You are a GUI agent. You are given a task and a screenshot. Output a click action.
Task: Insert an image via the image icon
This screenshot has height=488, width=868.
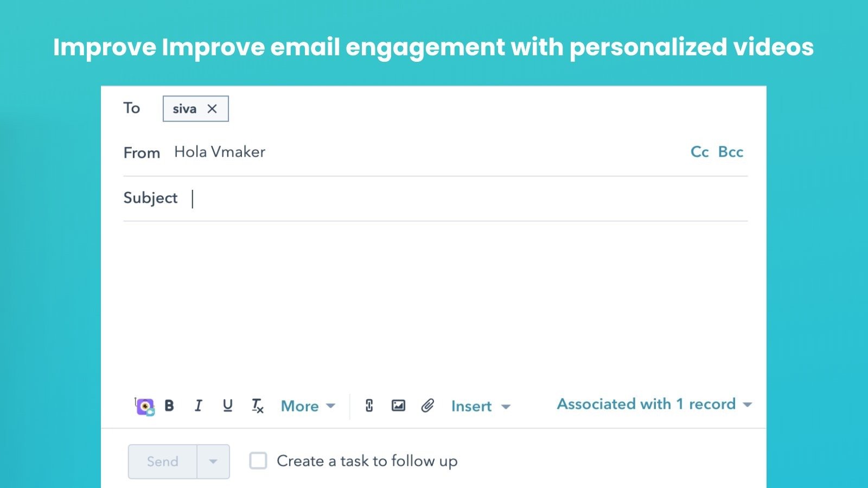(398, 406)
